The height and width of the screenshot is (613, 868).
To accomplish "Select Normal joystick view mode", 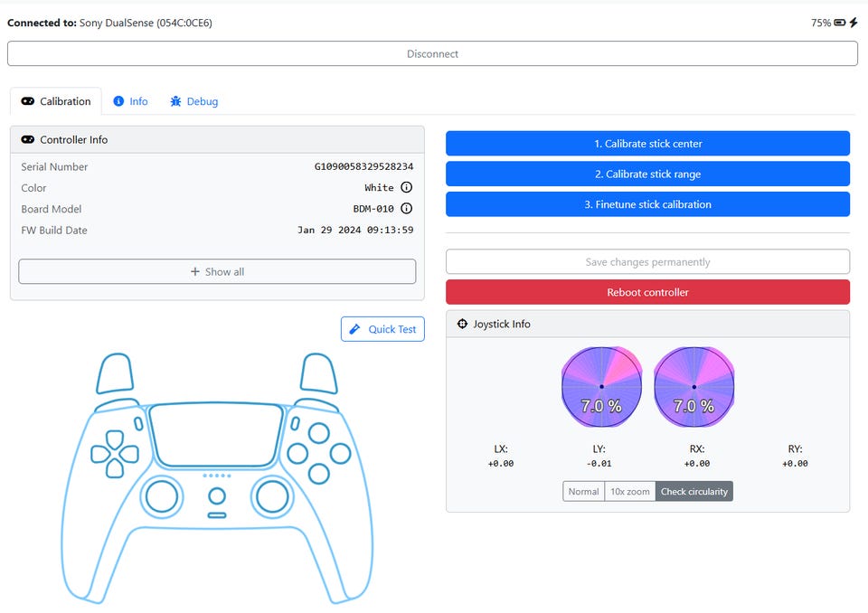I will [583, 491].
